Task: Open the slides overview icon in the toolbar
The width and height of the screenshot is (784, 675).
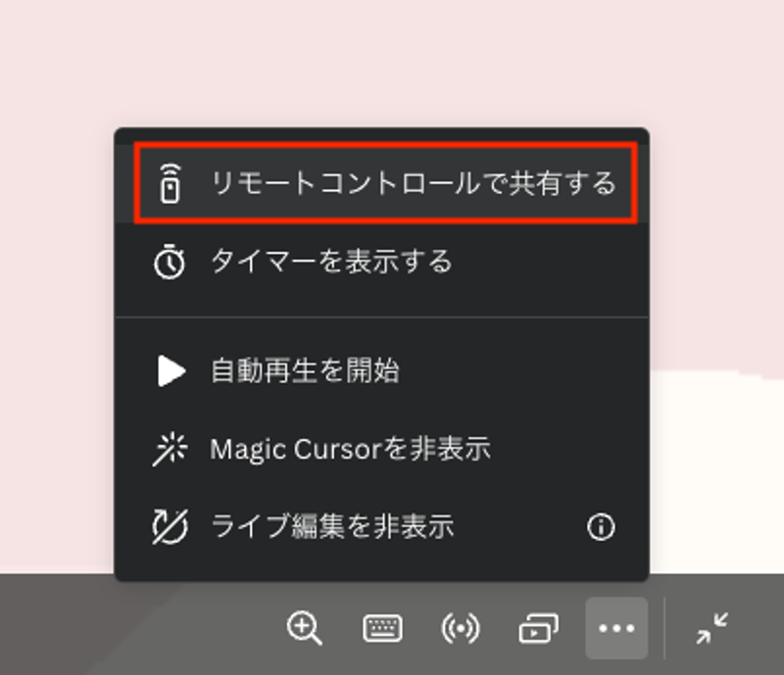Action: coord(538,628)
